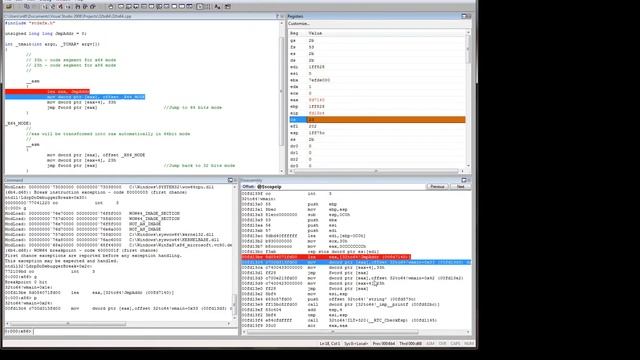The width and height of the screenshot is (640, 360).
Task: Click the _X64_MODE: label in the source pane
Action: click(18, 123)
